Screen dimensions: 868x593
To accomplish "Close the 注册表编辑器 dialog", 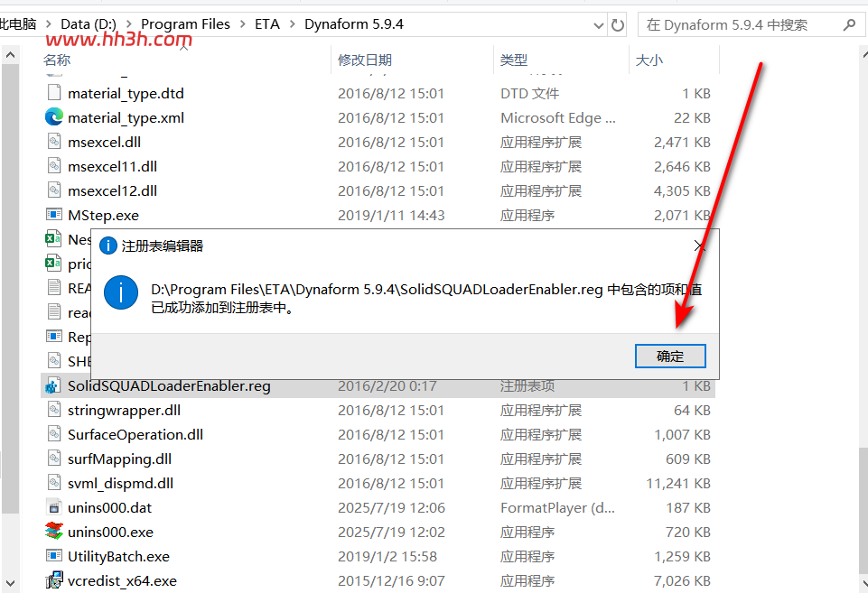I will (700, 246).
